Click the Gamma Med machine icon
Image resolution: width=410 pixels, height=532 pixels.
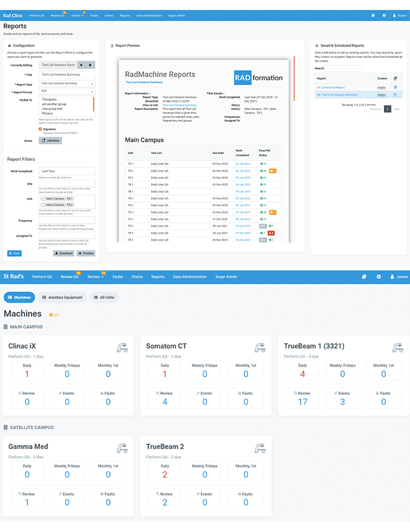(122, 447)
